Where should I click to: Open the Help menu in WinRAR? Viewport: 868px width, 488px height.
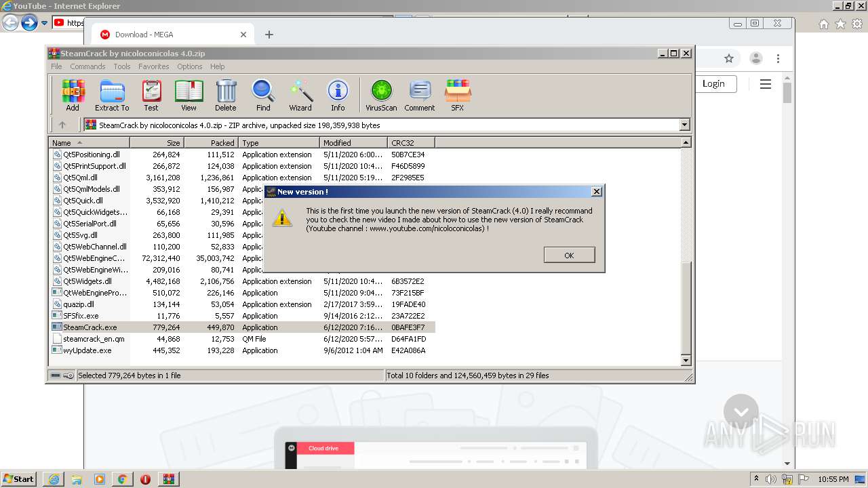(x=217, y=66)
